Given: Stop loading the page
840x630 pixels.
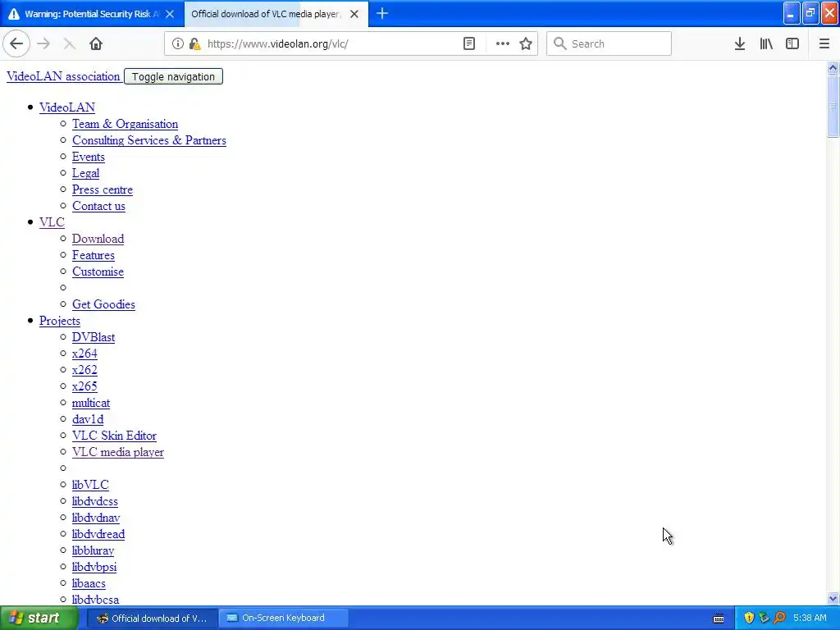Looking at the screenshot, I should (x=70, y=44).
